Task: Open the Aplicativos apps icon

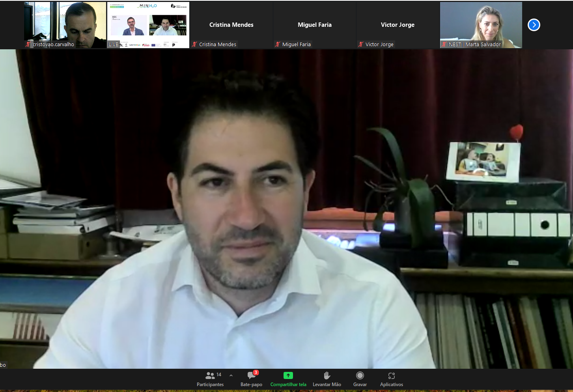Action: (391, 376)
